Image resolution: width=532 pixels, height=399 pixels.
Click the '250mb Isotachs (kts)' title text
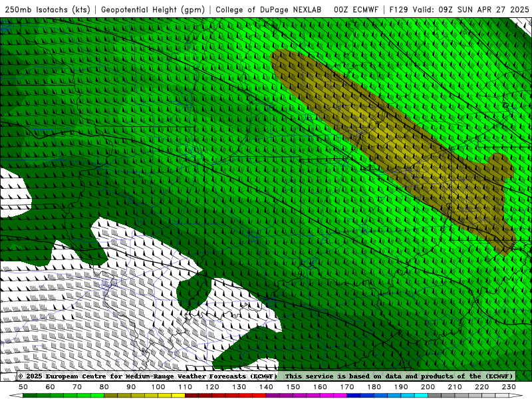click(x=47, y=9)
